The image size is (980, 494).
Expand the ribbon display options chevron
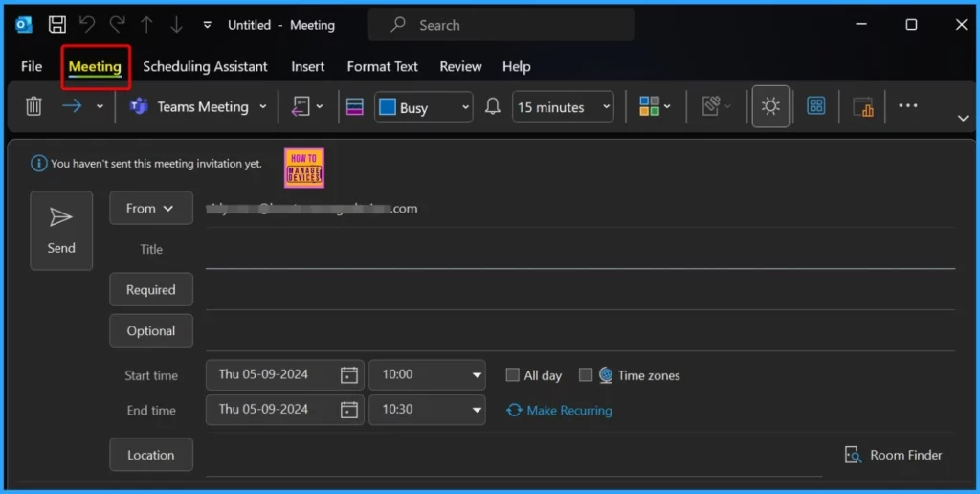click(963, 118)
